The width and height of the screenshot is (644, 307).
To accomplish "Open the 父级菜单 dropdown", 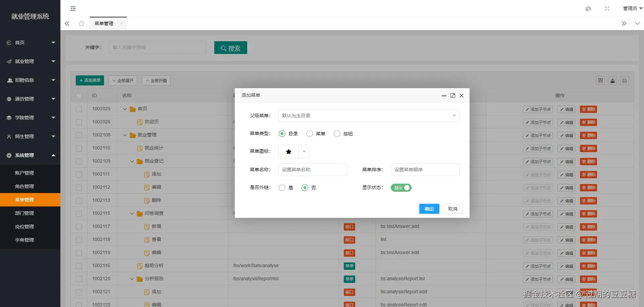I will pos(369,116).
